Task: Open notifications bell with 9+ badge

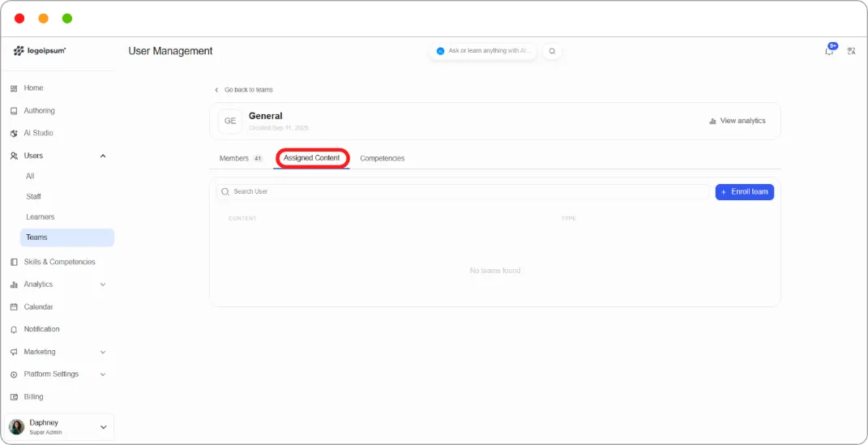Action: click(x=829, y=50)
